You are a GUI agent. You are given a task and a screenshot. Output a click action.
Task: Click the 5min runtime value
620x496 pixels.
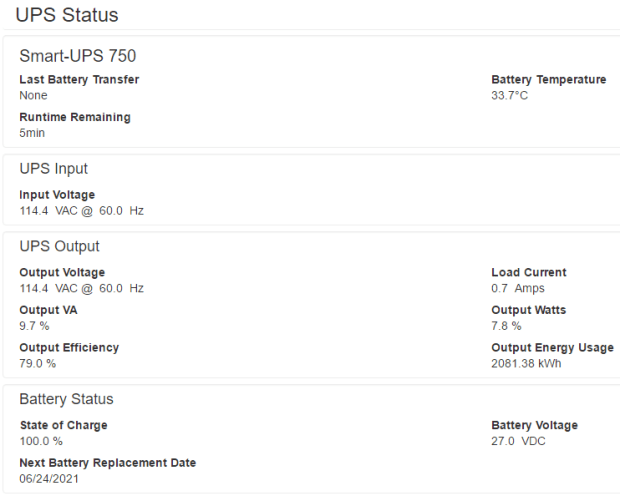[32, 133]
